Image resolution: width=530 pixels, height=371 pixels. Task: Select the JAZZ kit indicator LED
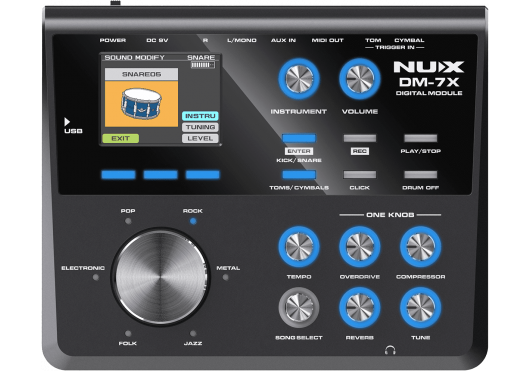point(193,333)
